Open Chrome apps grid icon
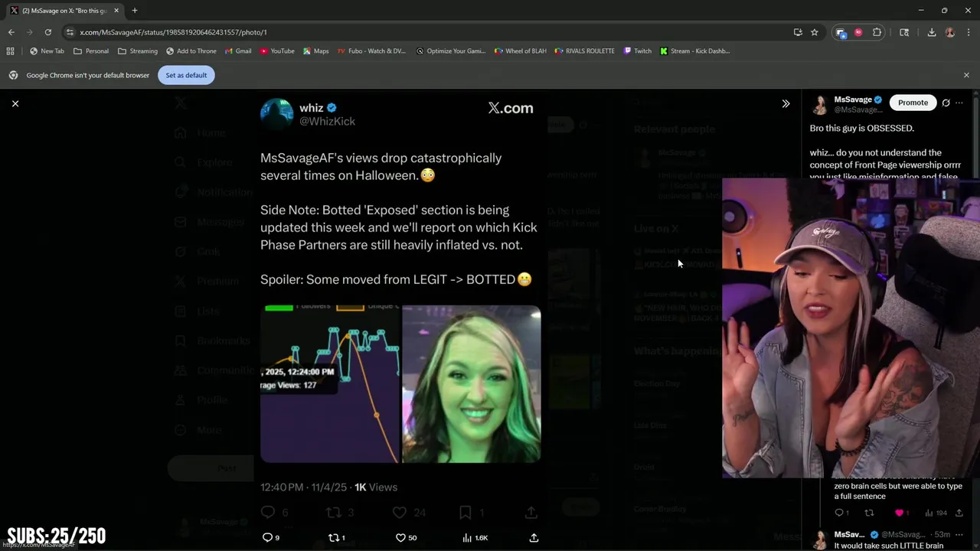 click(10, 51)
